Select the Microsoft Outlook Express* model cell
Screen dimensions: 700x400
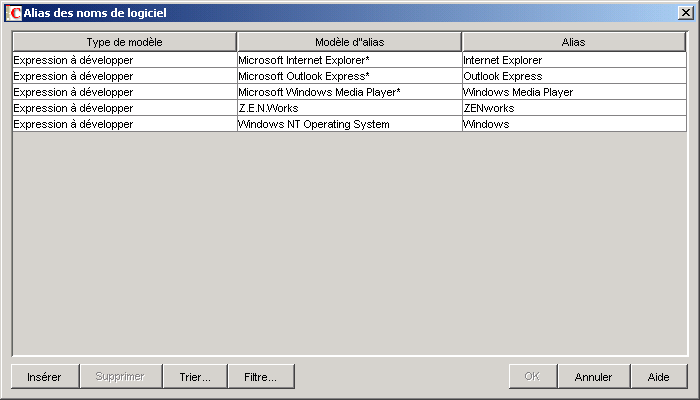349,76
